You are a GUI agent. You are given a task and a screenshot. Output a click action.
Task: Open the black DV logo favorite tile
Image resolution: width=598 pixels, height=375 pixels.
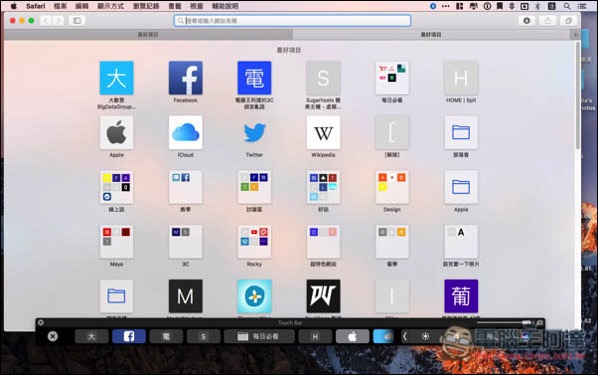[x=323, y=296]
